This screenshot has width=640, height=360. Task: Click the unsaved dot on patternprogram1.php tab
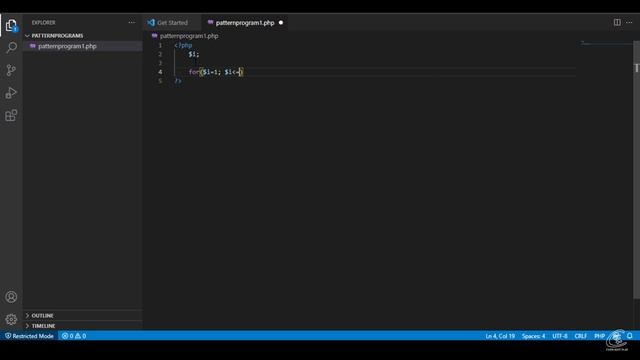281,22
